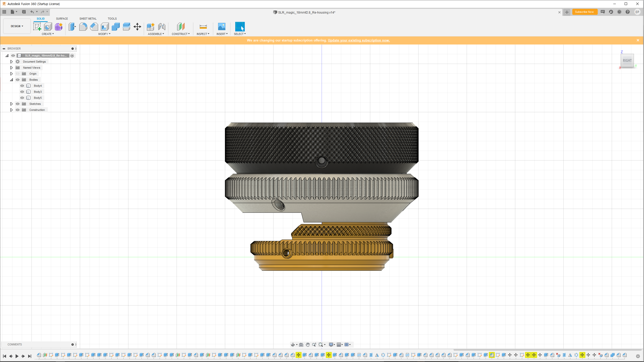Select the Combine tool icon

tap(115, 26)
